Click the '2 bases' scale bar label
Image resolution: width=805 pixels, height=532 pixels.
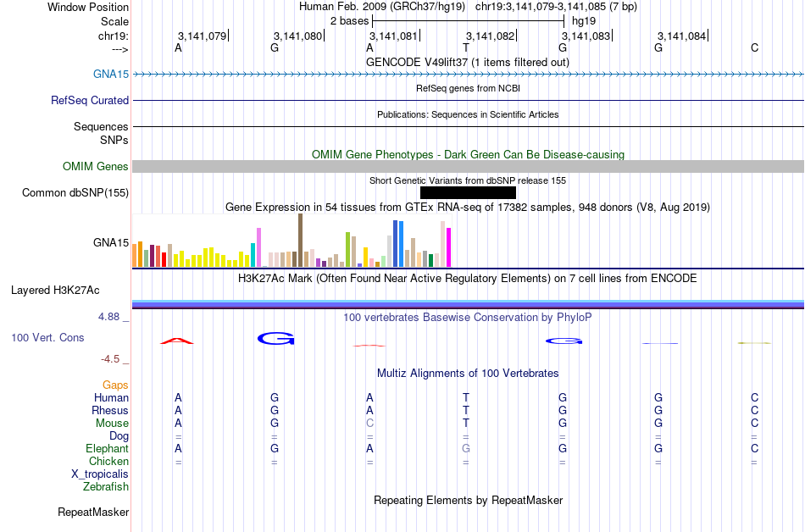(x=350, y=21)
